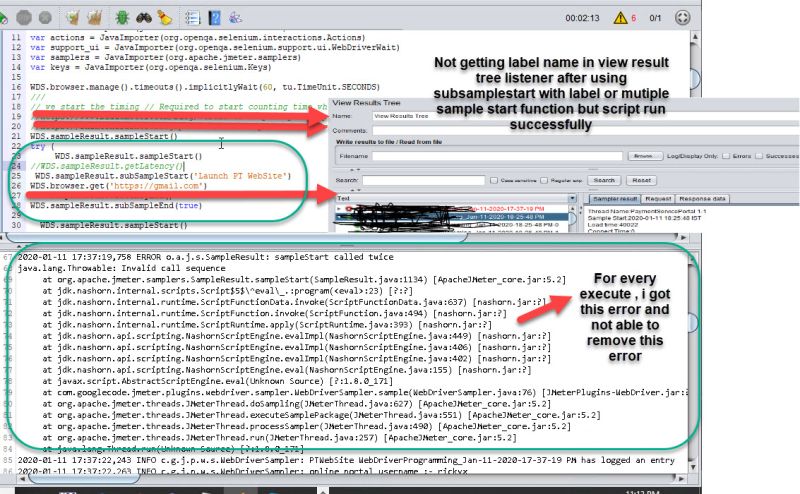The height and width of the screenshot is (494, 800).
Task: Click line 30 sampleStart() call
Action: 113,225
